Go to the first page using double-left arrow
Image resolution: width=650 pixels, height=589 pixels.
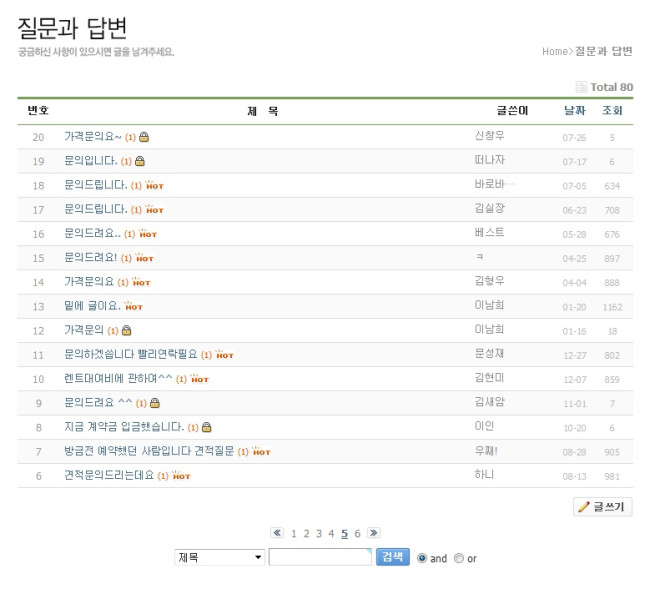tap(277, 533)
